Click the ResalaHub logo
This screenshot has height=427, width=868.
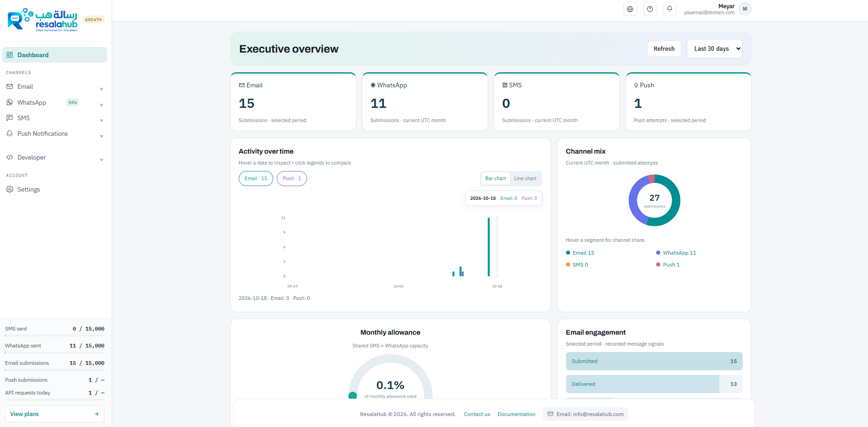tap(43, 20)
